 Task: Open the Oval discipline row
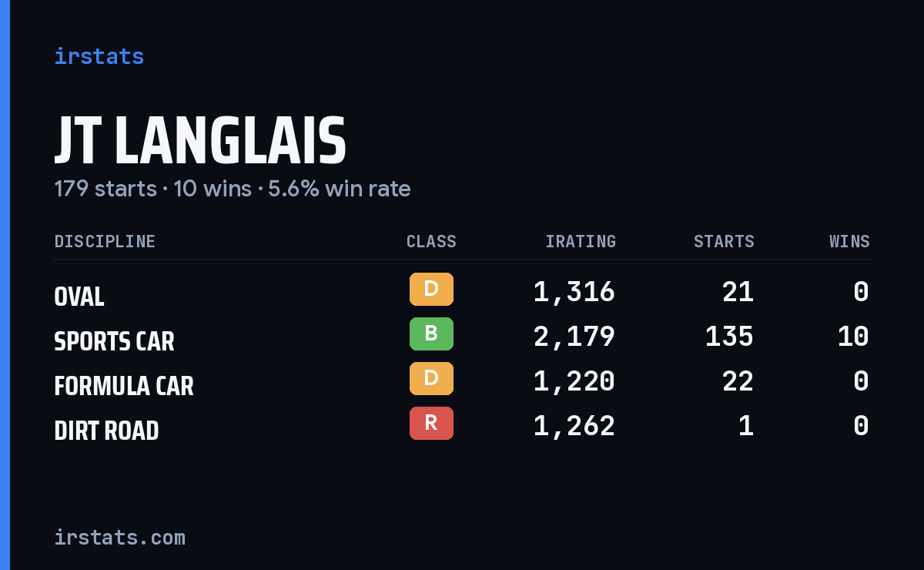pos(462,292)
